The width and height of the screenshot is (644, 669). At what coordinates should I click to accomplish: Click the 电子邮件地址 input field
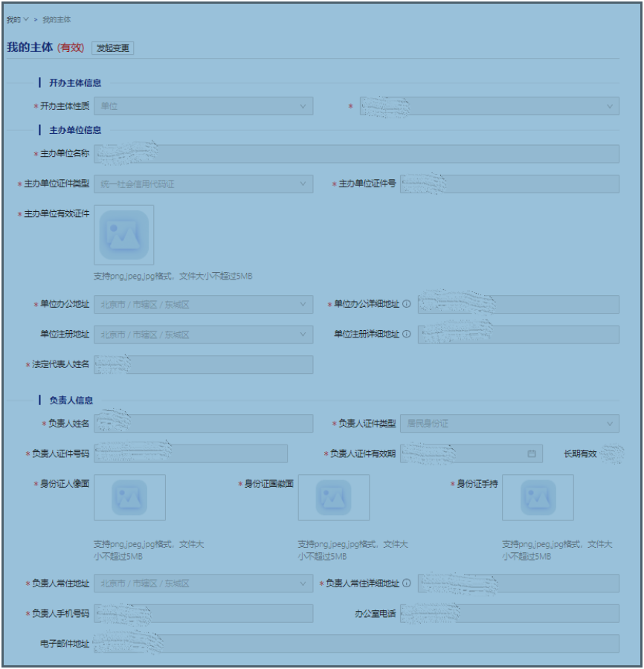tap(356, 644)
